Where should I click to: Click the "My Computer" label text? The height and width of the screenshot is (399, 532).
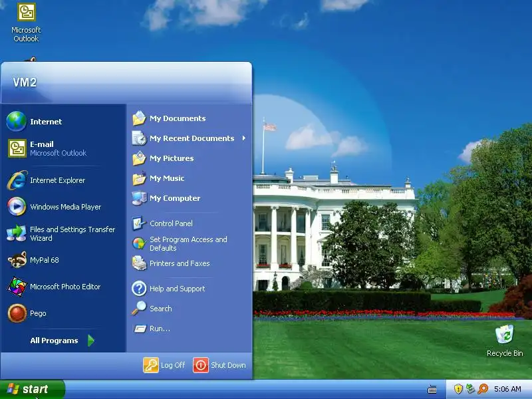point(175,198)
